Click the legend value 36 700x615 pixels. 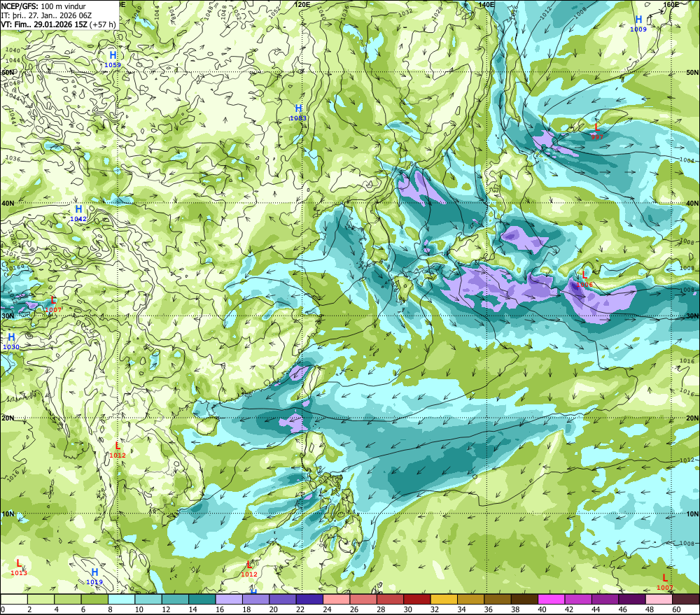tap(489, 609)
